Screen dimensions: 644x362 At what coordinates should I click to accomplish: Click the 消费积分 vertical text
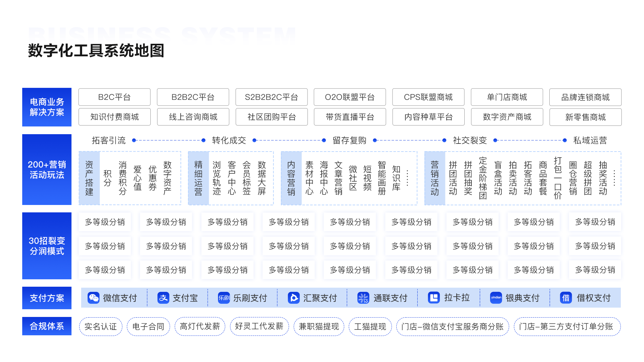123,178
